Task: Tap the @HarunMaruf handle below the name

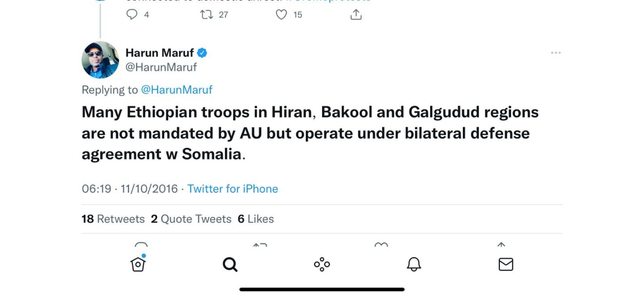Action: click(161, 67)
